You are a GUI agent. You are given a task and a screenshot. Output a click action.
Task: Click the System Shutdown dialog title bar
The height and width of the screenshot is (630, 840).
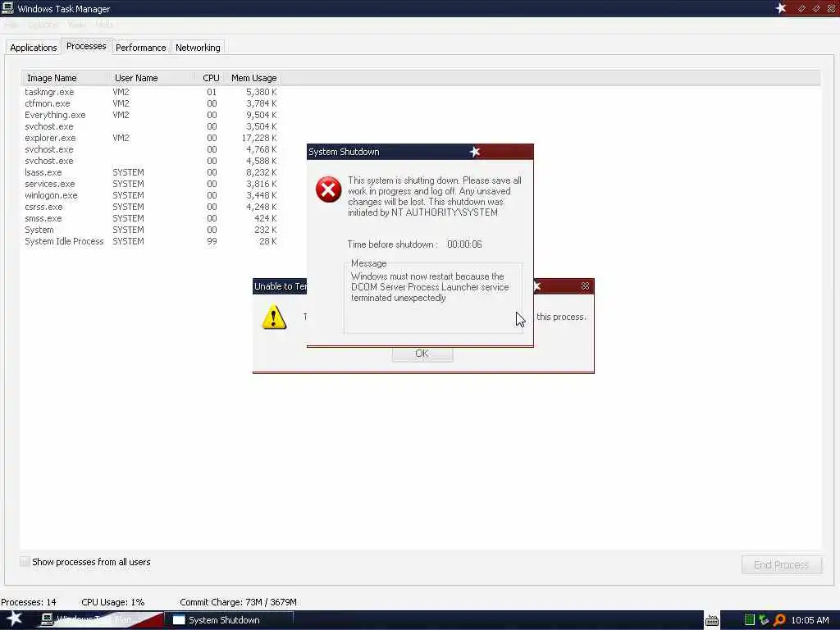click(420, 152)
